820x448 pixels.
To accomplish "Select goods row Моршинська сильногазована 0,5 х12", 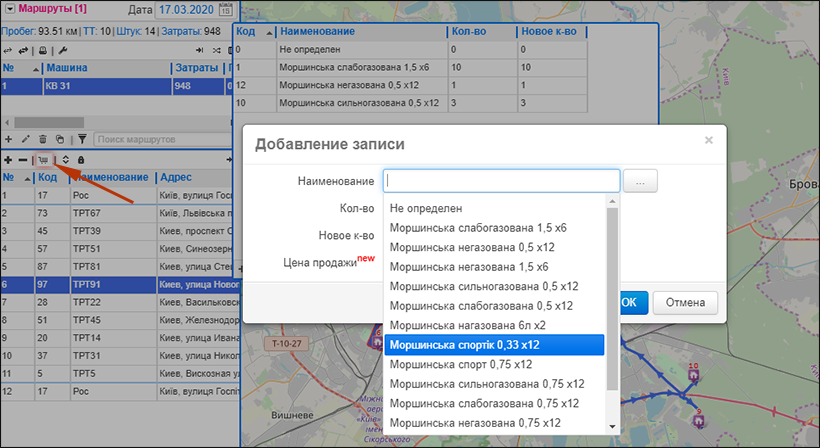I will pyautogui.click(x=411, y=103).
